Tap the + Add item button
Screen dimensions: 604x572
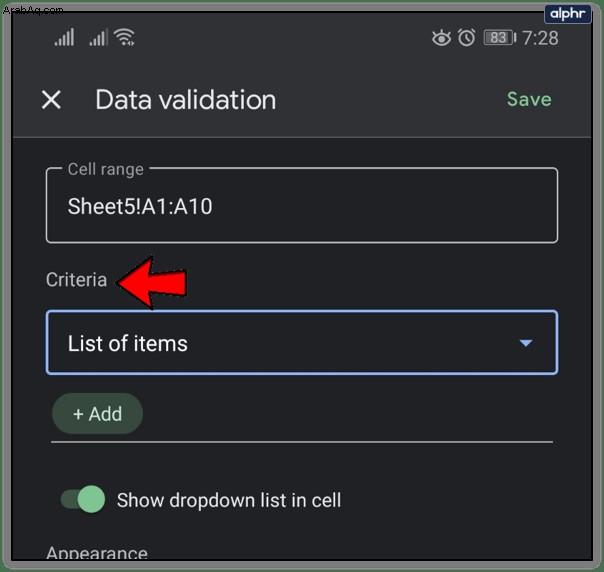coord(97,414)
